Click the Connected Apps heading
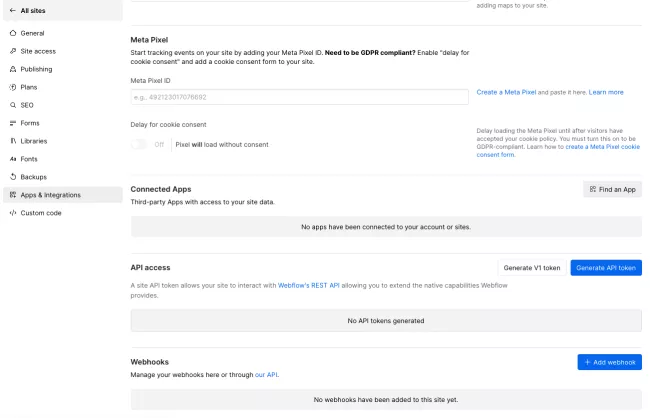This screenshot has width=650, height=418. [161, 189]
